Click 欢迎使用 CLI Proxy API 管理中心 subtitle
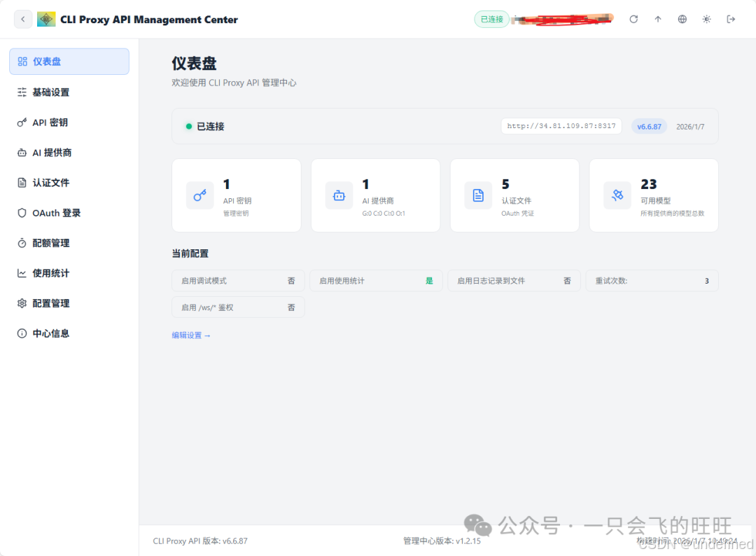The height and width of the screenshot is (556, 756). [234, 83]
